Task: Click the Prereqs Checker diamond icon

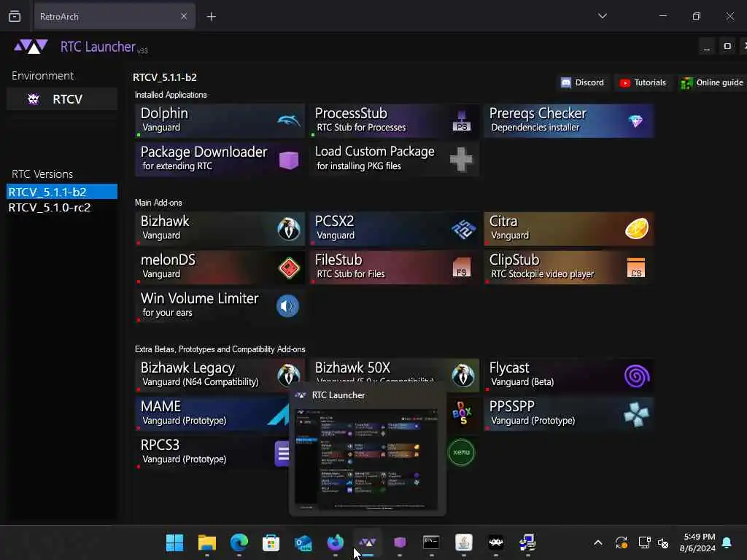Action: (x=635, y=121)
